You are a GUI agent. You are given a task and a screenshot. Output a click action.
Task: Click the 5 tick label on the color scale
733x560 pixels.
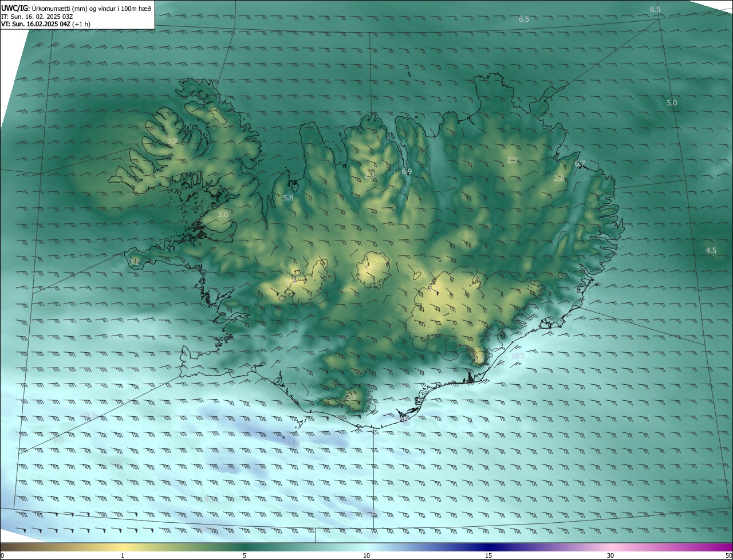pyautogui.click(x=245, y=555)
